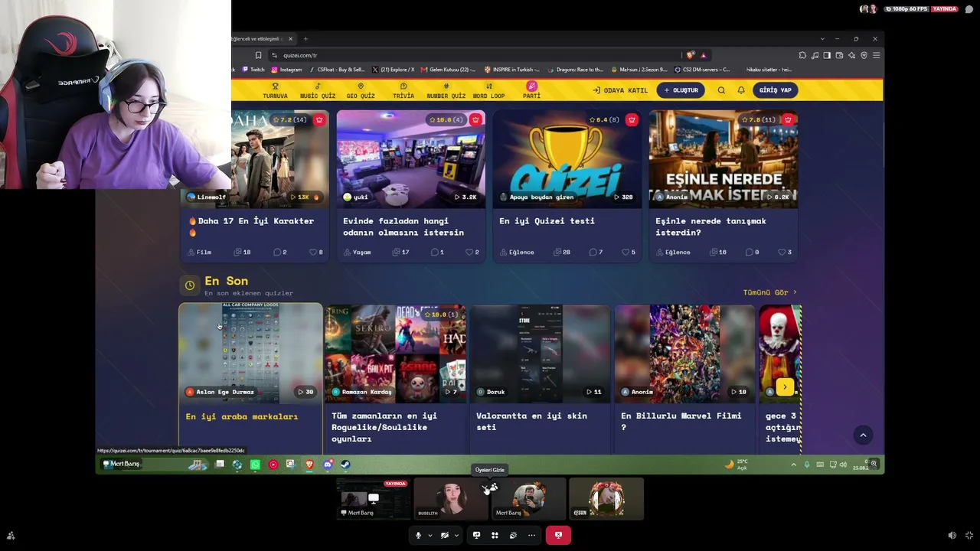Open Steam from the taskbar
The height and width of the screenshot is (551, 980).
coord(345,465)
